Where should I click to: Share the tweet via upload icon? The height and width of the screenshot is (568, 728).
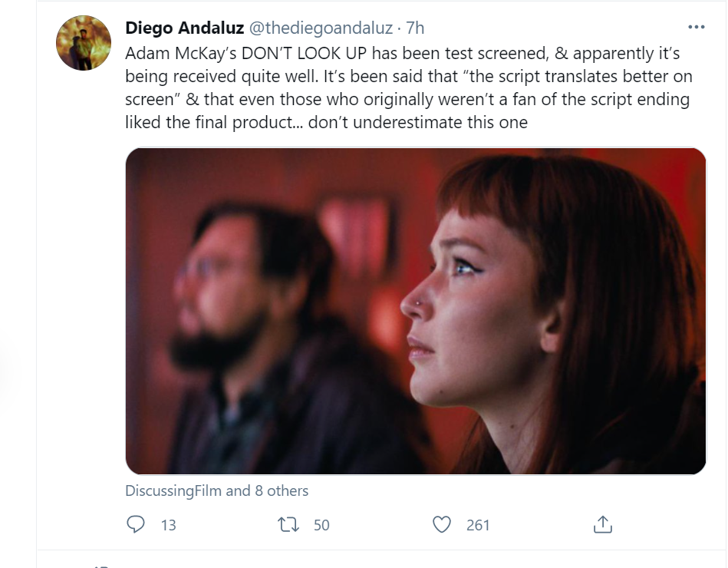(603, 524)
